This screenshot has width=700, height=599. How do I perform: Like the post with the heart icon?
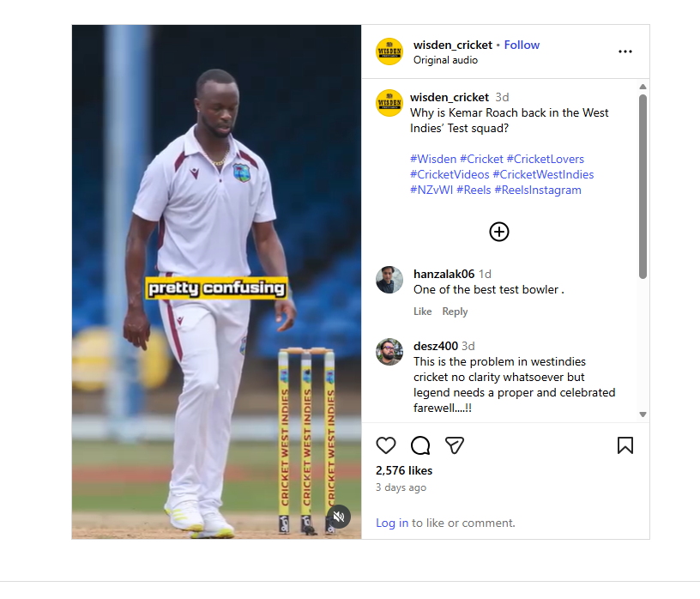pos(386,445)
